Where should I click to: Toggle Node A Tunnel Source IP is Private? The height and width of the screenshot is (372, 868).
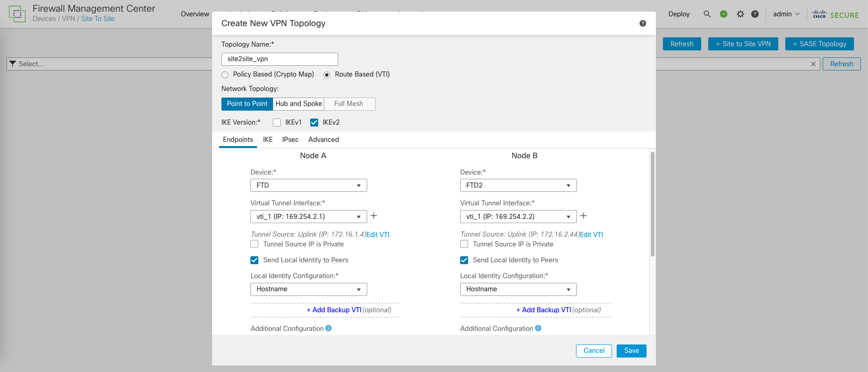pyautogui.click(x=255, y=244)
